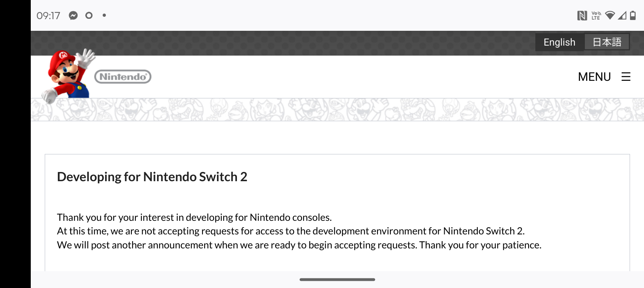Tap the VoLTE status icon

[596, 16]
